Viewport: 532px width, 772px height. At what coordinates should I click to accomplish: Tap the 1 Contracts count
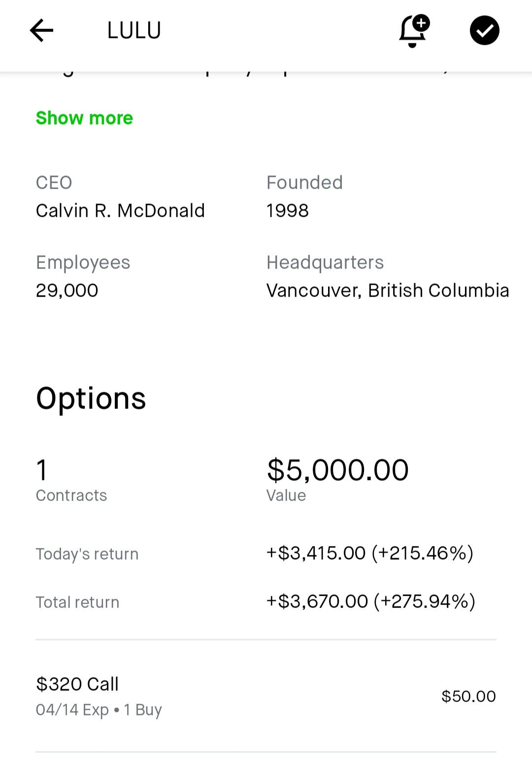coord(42,470)
